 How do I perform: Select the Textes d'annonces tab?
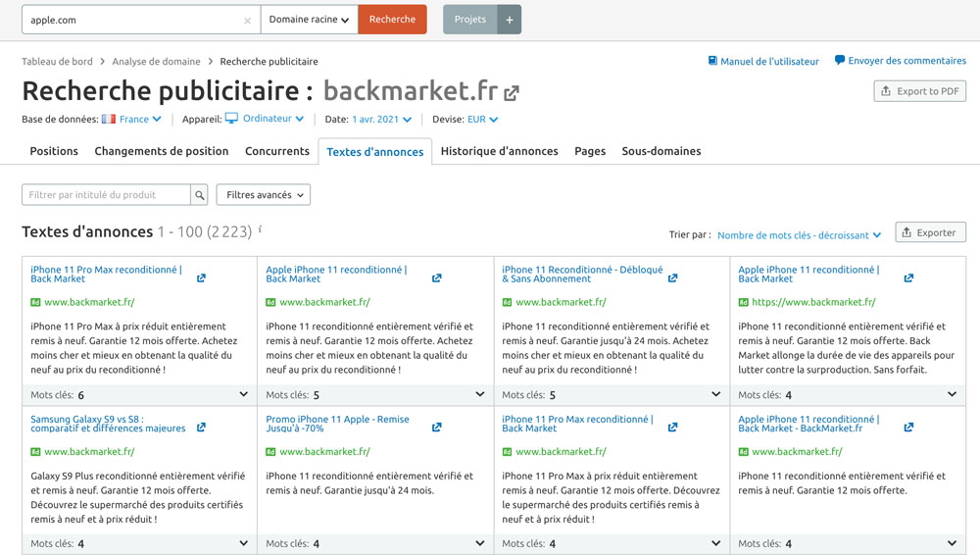tap(375, 151)
